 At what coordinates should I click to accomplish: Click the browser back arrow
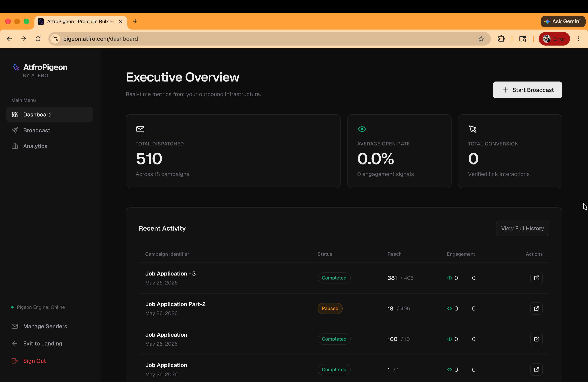click(x=9, y=39)
